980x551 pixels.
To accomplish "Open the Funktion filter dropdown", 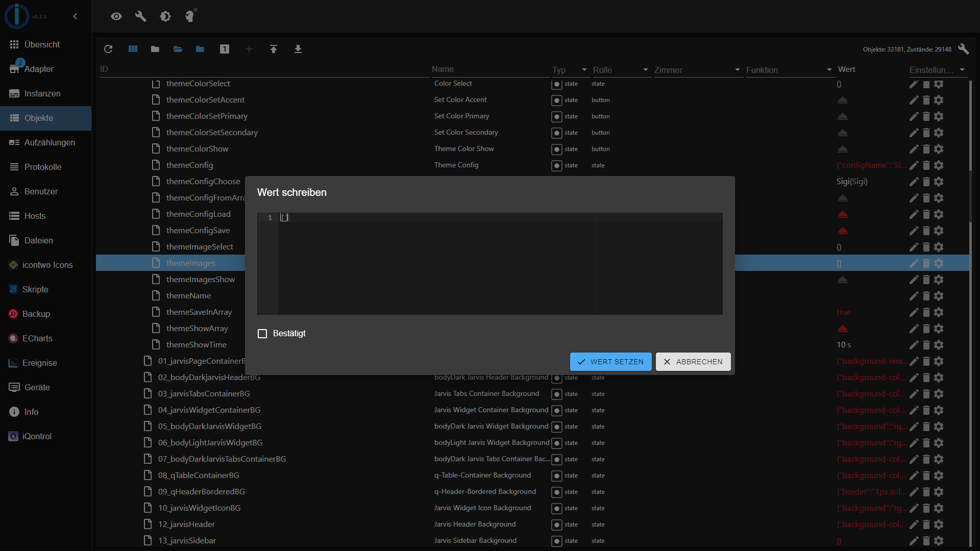I will [829, 70].
